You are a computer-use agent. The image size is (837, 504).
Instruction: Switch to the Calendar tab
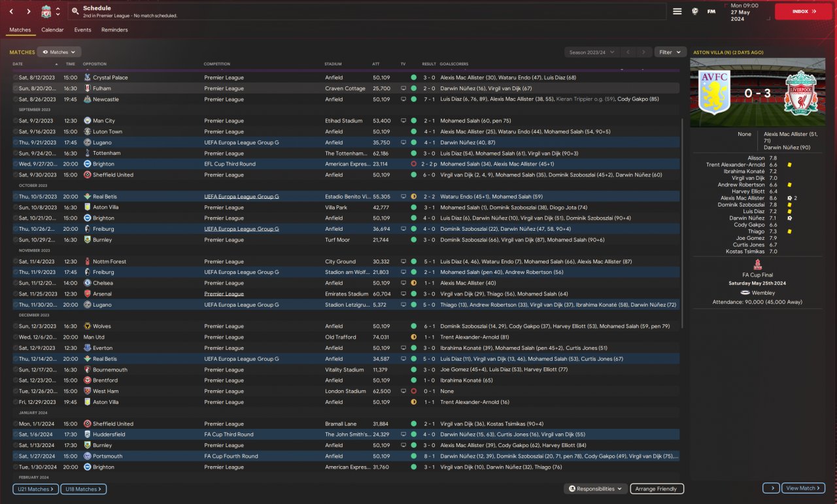coord(52,30)
